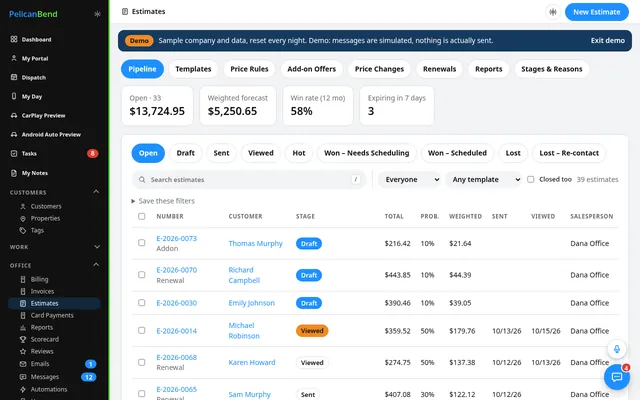The width and height of the screenshot is (640, 400).
Task: Open the floating chat bubble widget
Action: point(617,376)
